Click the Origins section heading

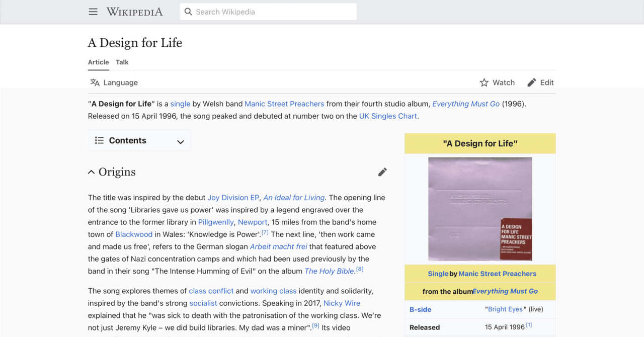(117, 172)
